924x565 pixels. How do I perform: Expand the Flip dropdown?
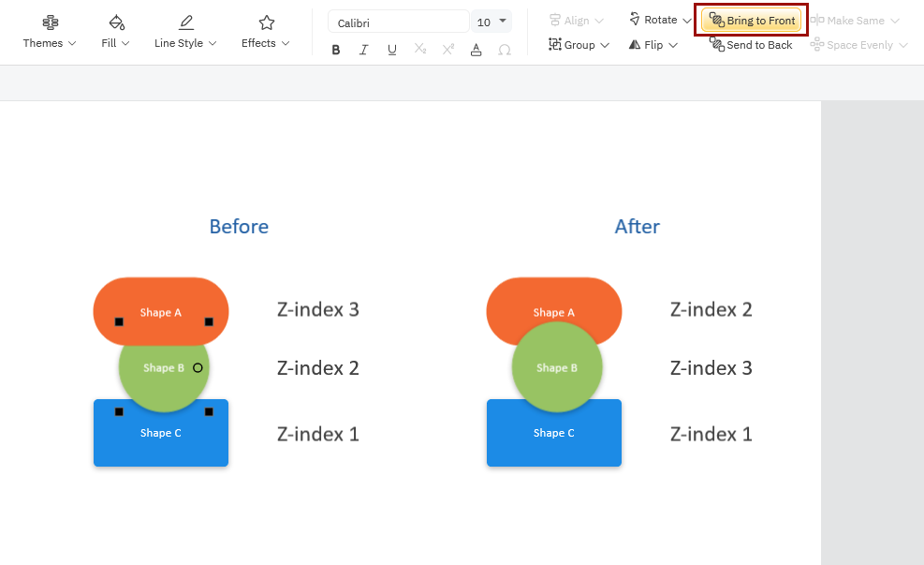click(673, 45)
